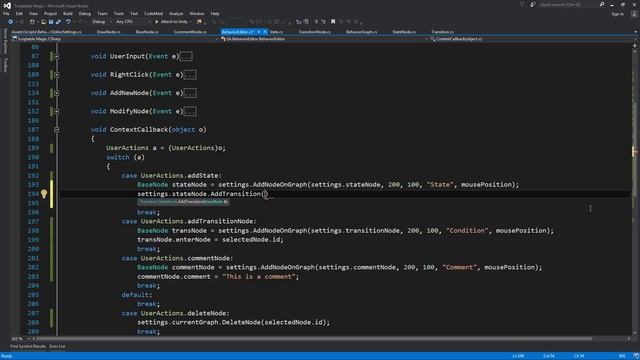The width and height of the screenshot is (640, 360).
Task: Expand the collapsed AddNewNode method
Action: (x=56, y=93)
